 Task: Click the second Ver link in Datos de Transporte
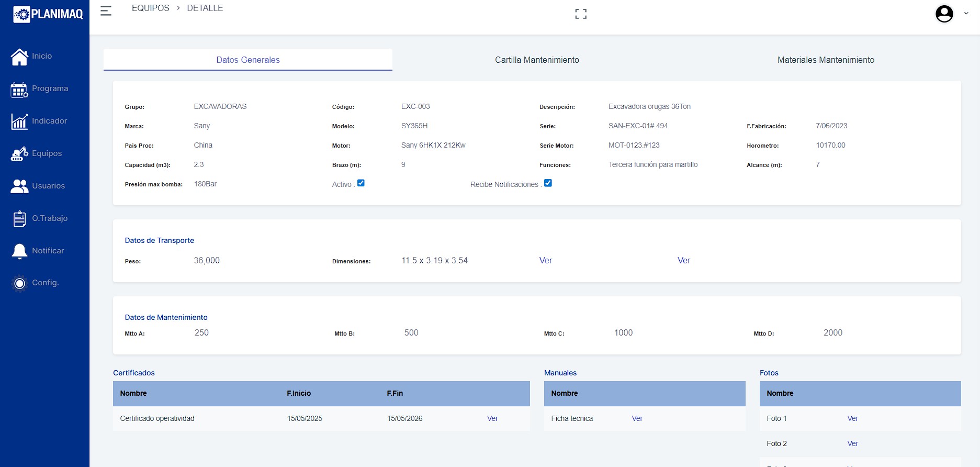point(684,261)
